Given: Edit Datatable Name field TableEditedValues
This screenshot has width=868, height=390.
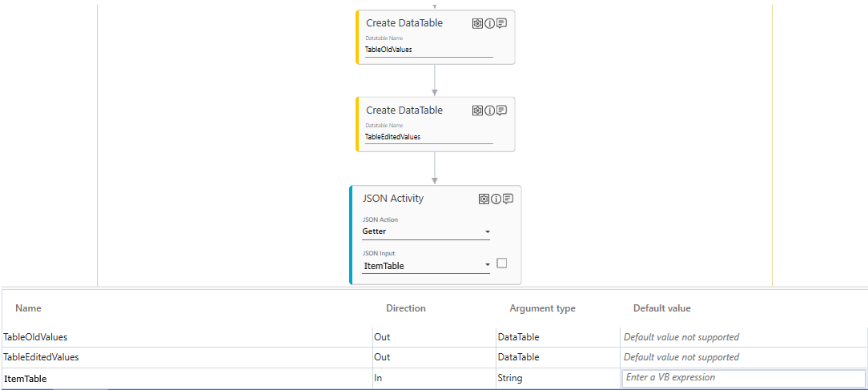Looking at the screenshot, I should tap(428, 137).
